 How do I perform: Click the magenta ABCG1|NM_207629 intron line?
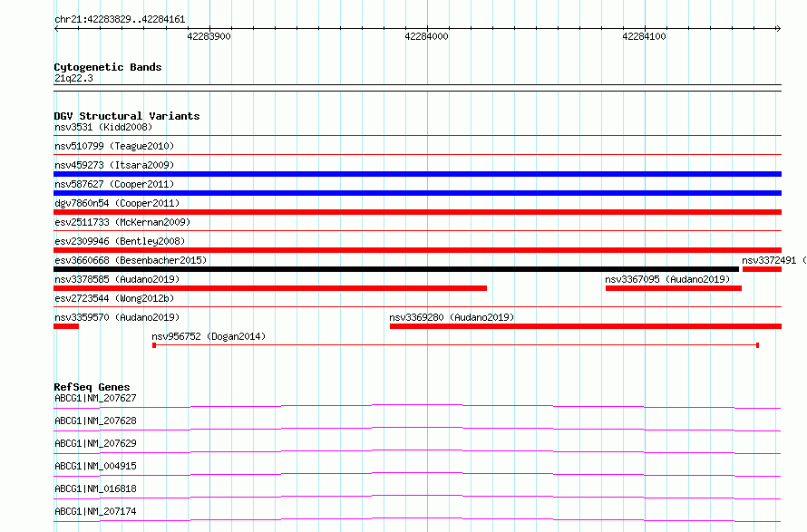417,451
